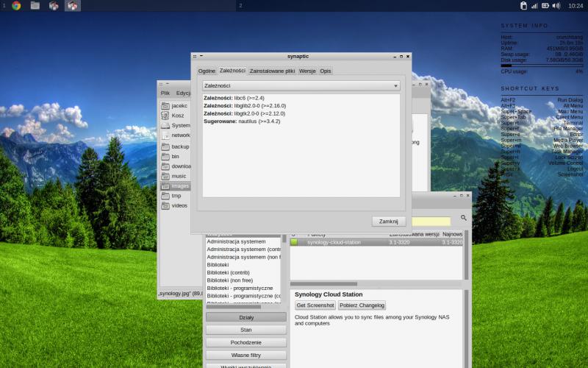Click the yellow quick search field
The width and height of the screenshot is (588, 368).
click(430, 221)
